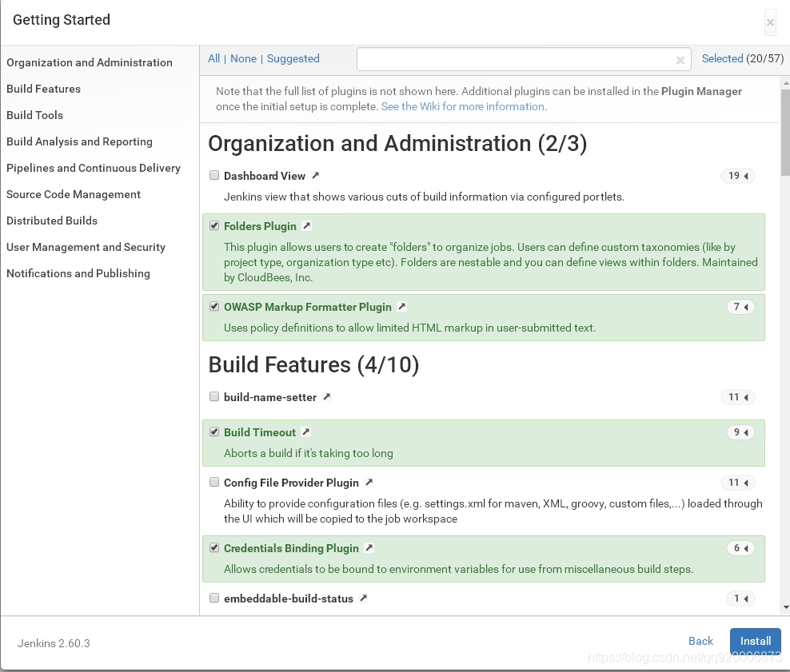Click Config File Provider Plugin link icon
The width and height of the screenshot is (790, 672).
(x=369, y=483)
